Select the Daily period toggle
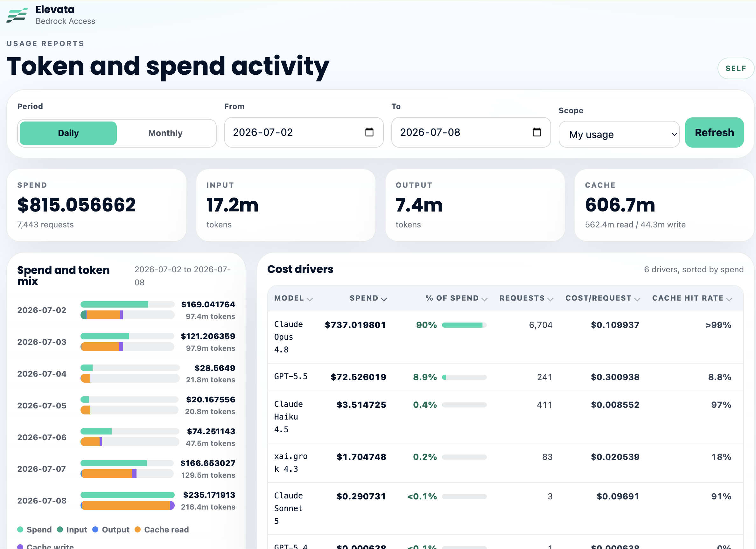 click(68, 133)
